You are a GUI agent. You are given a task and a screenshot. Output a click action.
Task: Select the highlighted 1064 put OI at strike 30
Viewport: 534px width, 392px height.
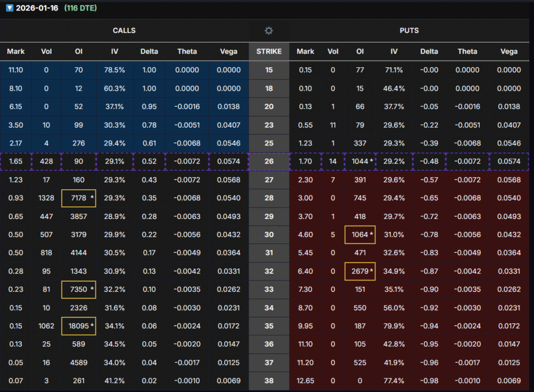(x=360, y=235)
